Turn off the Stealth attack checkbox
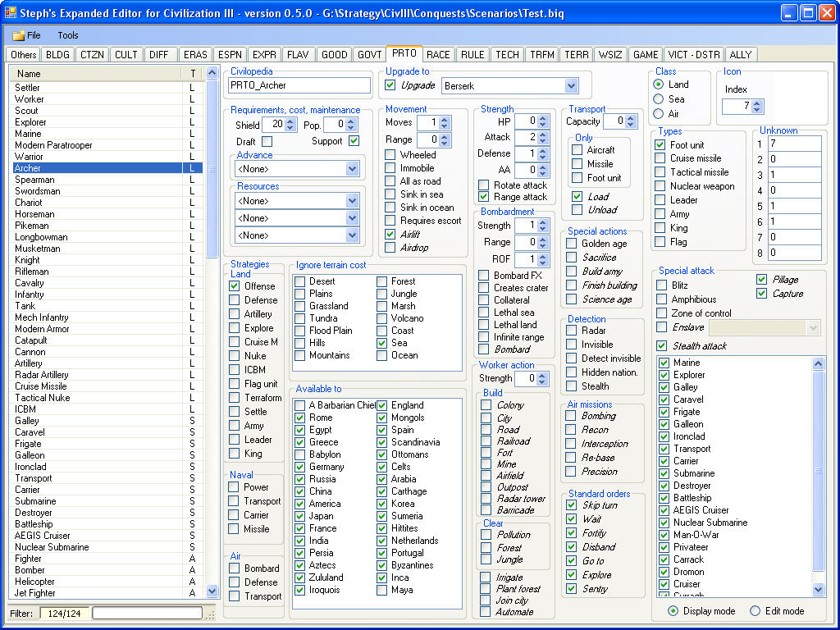This screenshot has width=840, height=630. click(x=662, y=346)
